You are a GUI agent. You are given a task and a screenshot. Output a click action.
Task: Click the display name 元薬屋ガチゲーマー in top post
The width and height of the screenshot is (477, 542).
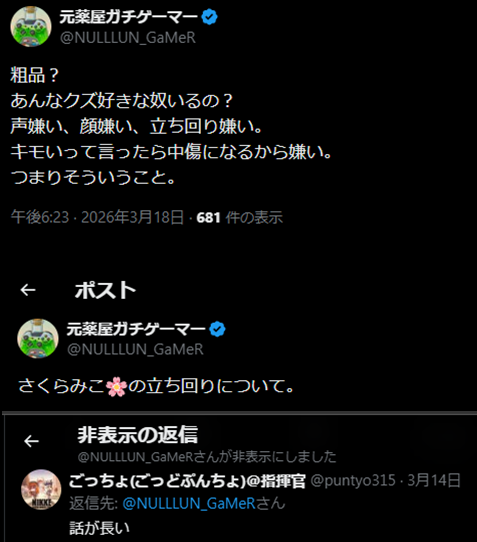click(x=129, y=17)
